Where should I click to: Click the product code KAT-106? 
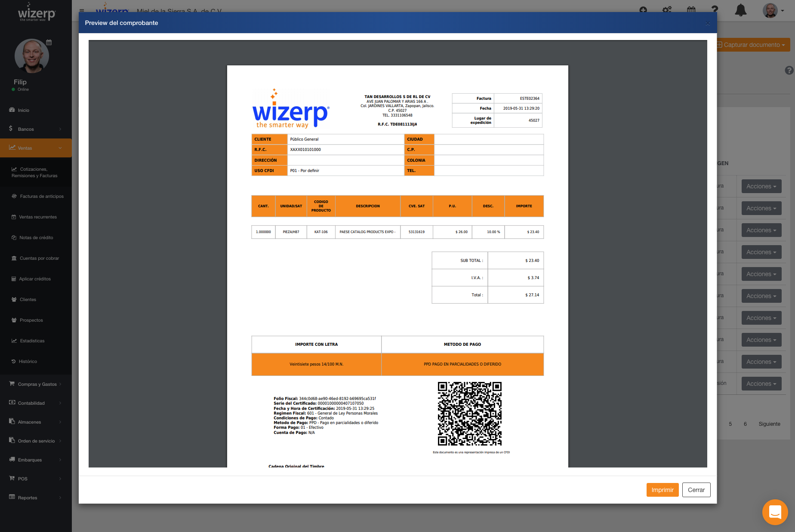click(321, 232)
